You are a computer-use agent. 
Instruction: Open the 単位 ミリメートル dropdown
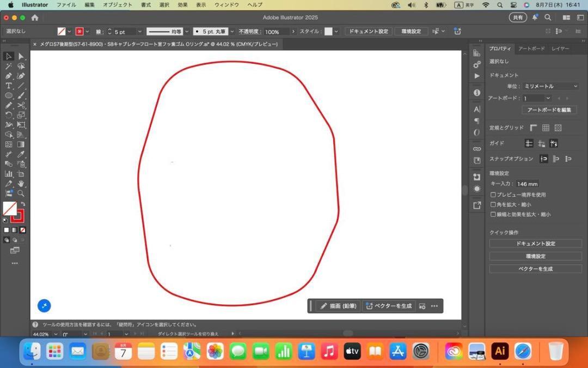click(550, 86)
